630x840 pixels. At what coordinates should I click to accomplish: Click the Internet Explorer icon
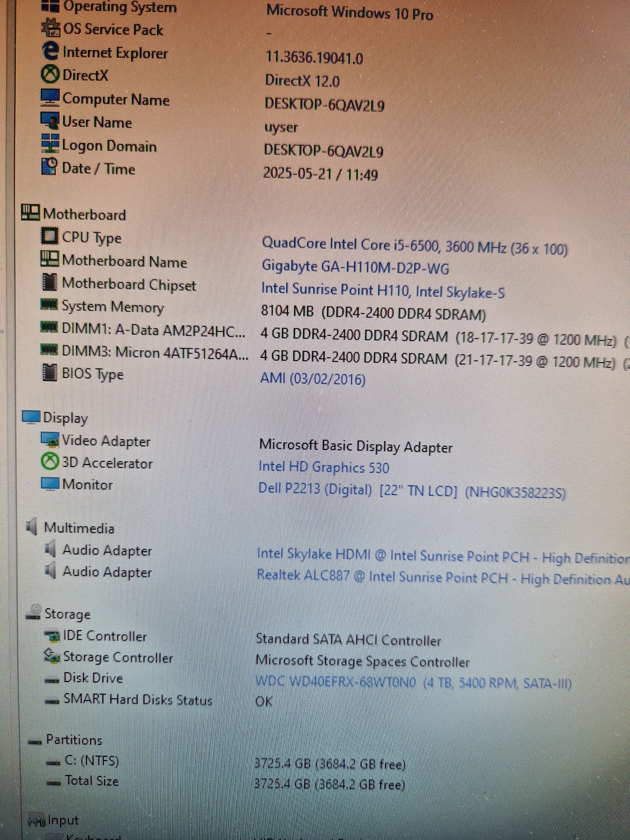tap(51, 51)
